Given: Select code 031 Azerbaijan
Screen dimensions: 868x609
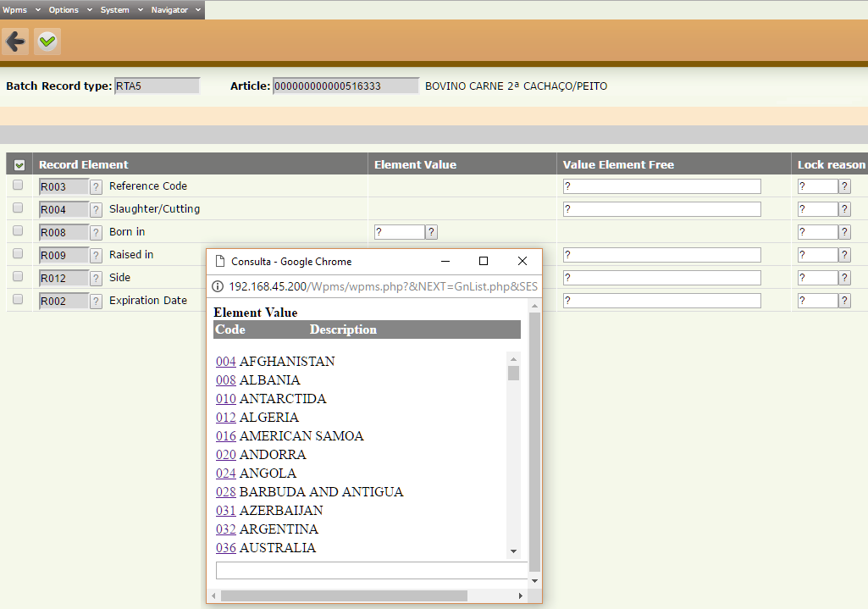Looking at the screenshot, I should tap(226, 511).
